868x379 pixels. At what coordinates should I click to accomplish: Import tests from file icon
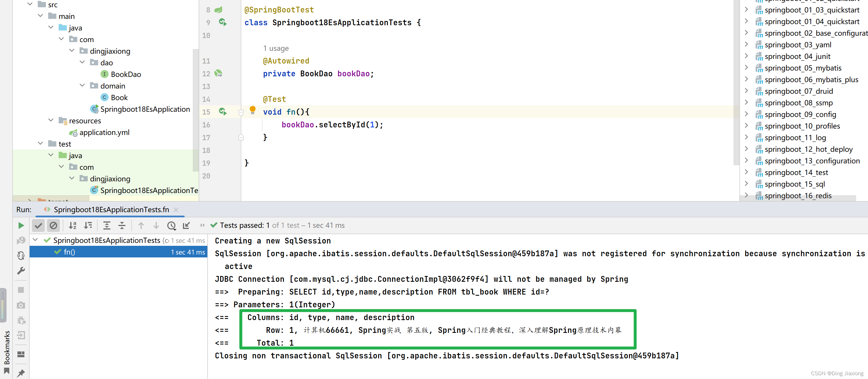click(x=186, y=225)
